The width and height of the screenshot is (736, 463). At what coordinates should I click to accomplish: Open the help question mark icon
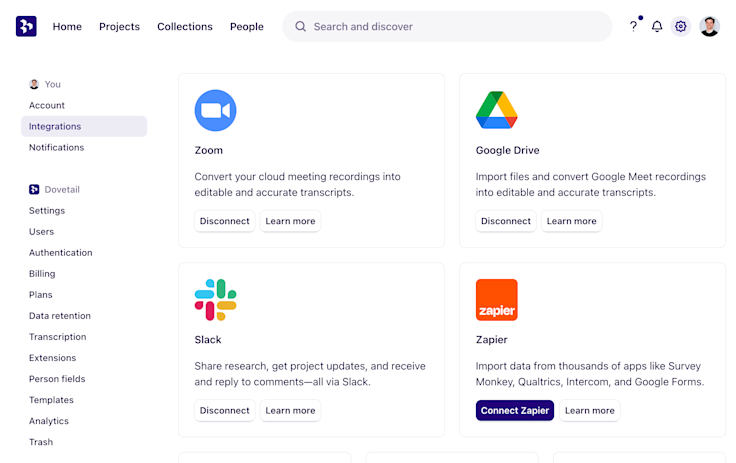(x=633, y=26)
